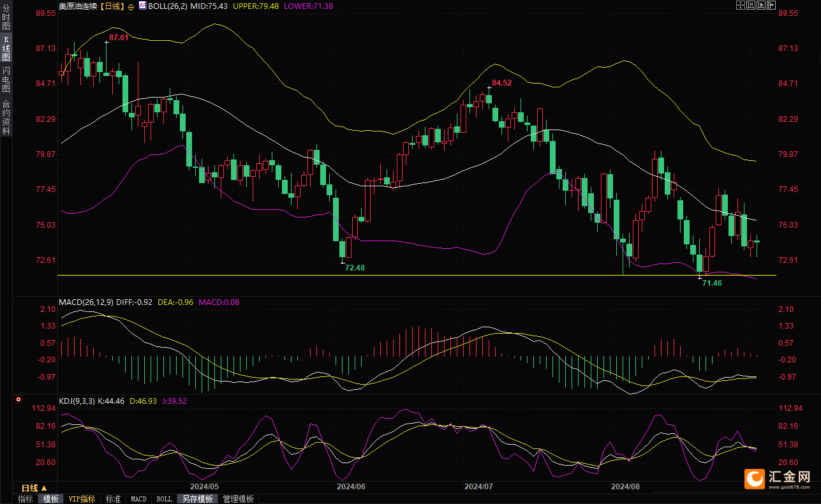This screenshot has width=821, height=504.
Task: Open the 日线 period dropdown
Action: point(35,488)
